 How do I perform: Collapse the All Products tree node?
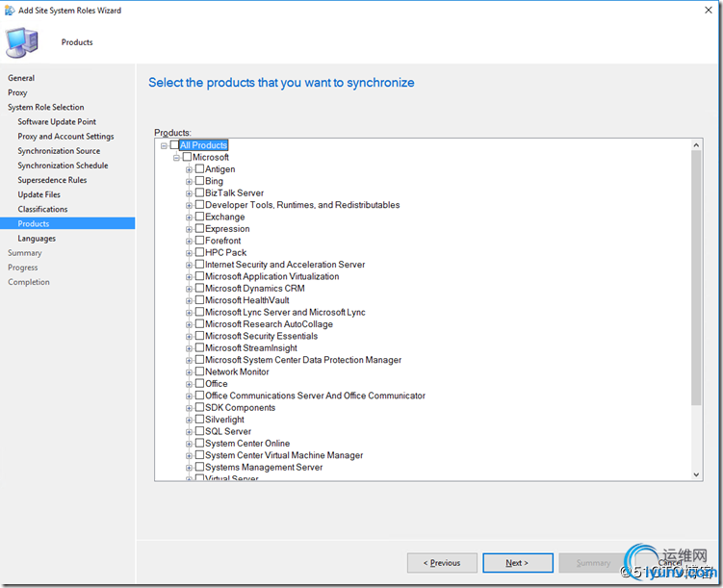coord(164,145)
